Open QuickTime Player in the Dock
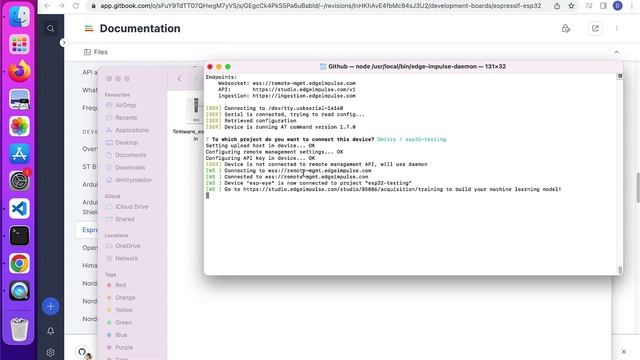Viewport: 640px width, 360px height. point(19,291)
